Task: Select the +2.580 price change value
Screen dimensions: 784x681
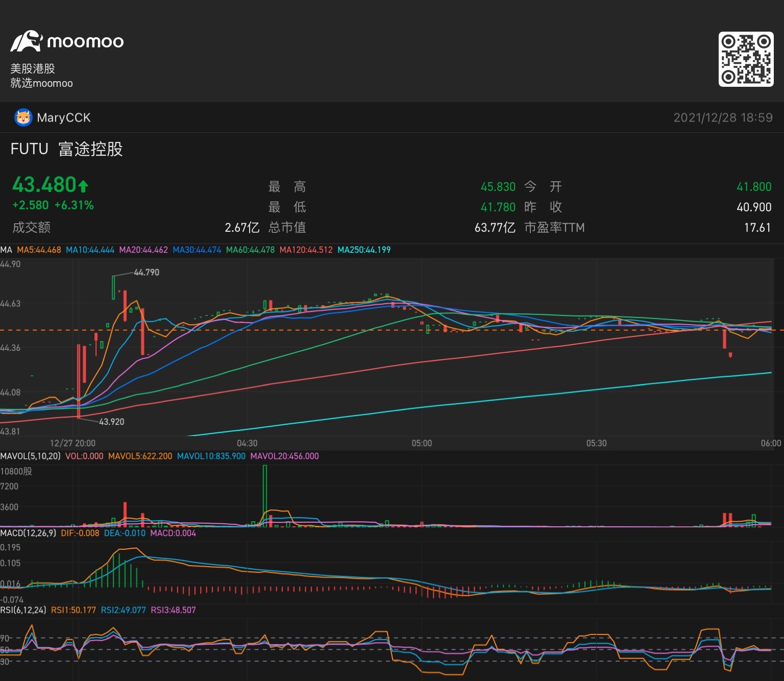Action: pos(31,205)
